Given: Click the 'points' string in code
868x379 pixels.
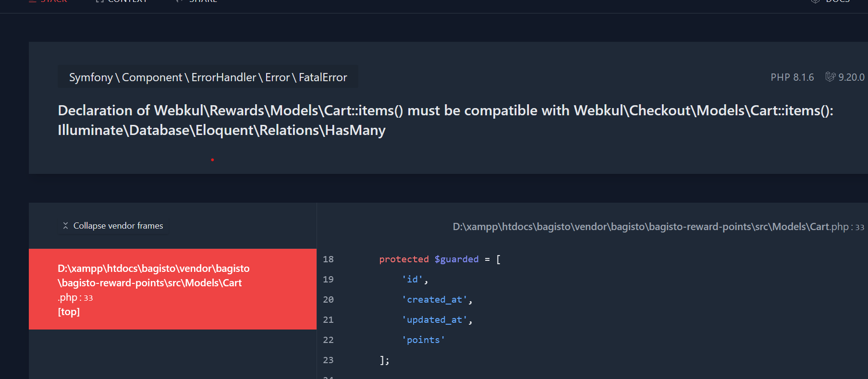Looking at the screenshot, I should tap(423, 340).
